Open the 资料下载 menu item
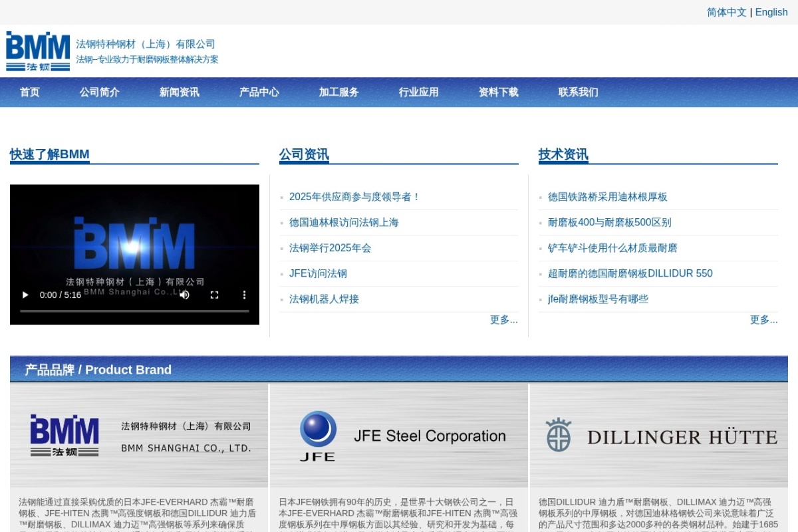The image size is (798, 532). coord(499,92)
